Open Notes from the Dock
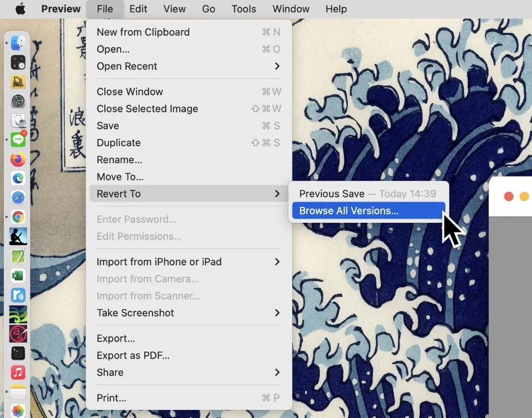 click(x=18, y=392)
